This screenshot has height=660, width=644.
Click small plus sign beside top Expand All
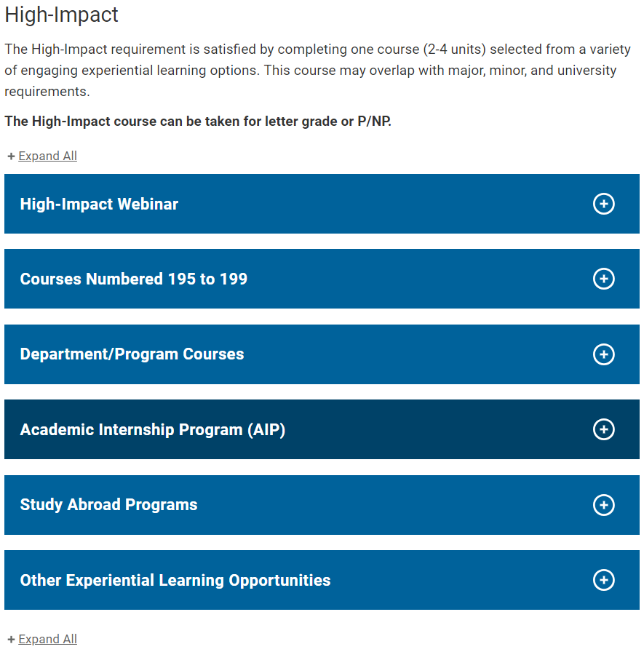(x=11, y=156)
